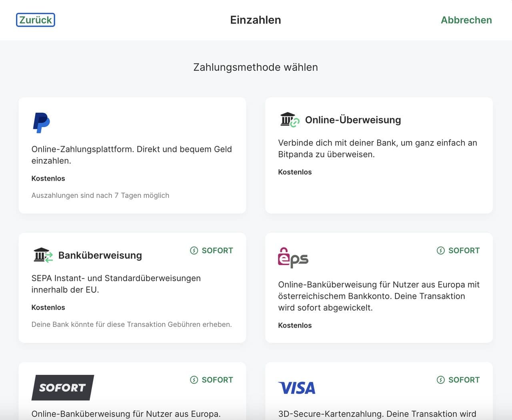
Task: Click the eps payment logo
Action: tap(293, 258)
